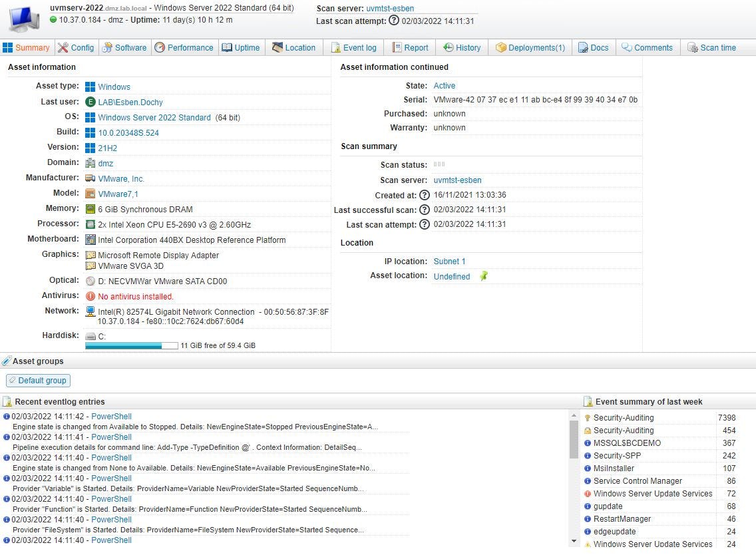Click the Windows asset type link
The image size is (756, 555).
coord(114,87)
